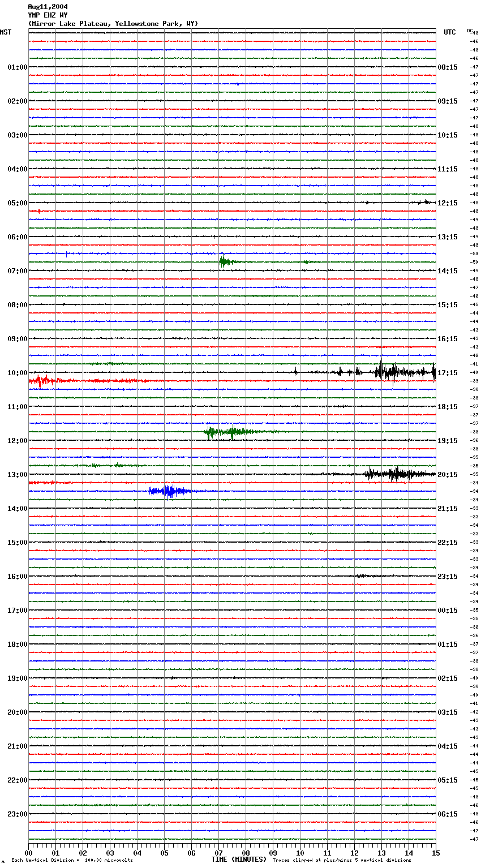Select the 04:00 MST time label
The height and width of the screenshot is (868, 481).
tap(18, 169)
